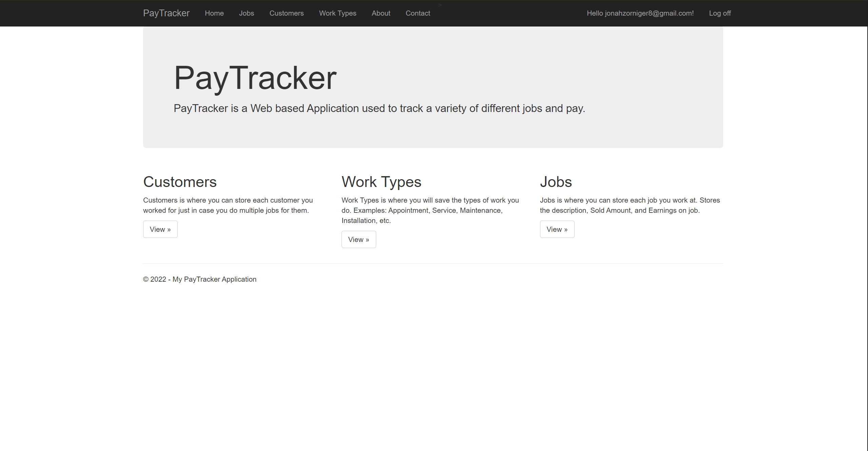Log off the current user session
Image resolution: width=868 pixels, height=451 pixels.
click(x=720, y=13)
